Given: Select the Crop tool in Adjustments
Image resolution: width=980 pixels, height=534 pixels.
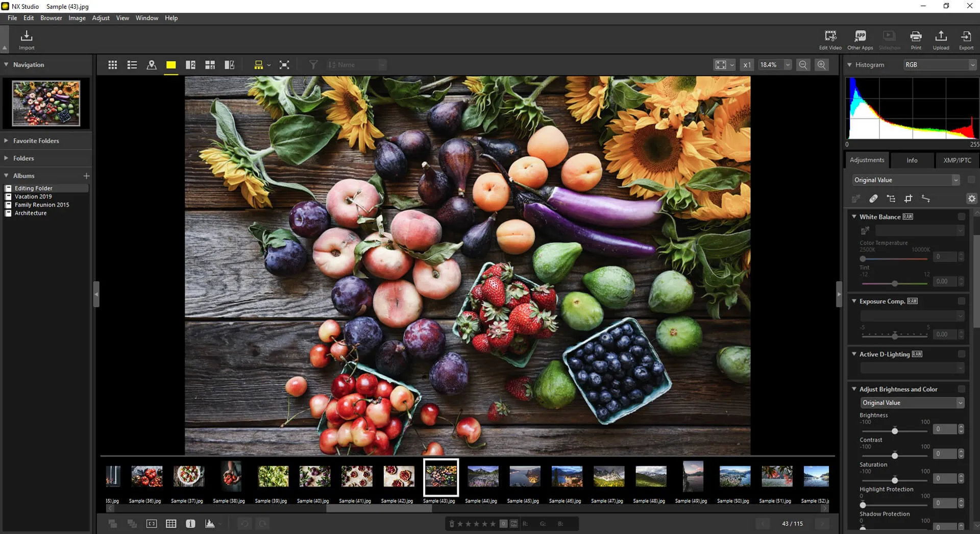Looking at the screenshot, I should [x=909, y=199].
